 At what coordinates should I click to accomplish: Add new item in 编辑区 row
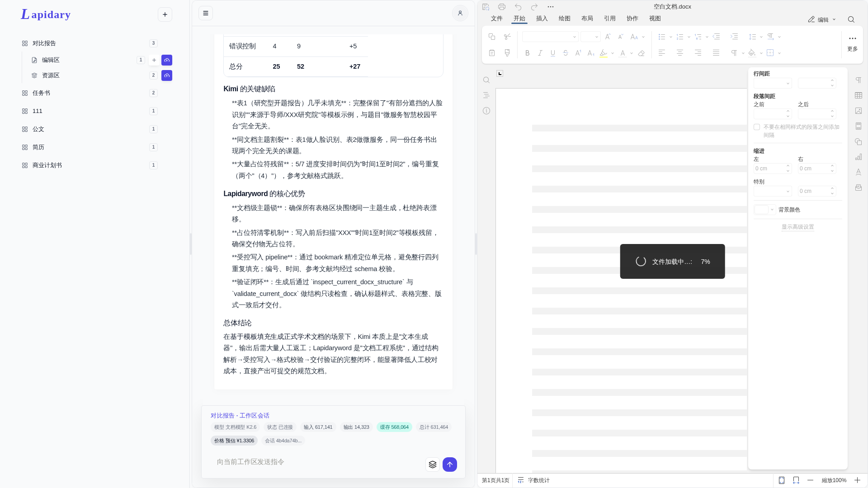point(154,60)
